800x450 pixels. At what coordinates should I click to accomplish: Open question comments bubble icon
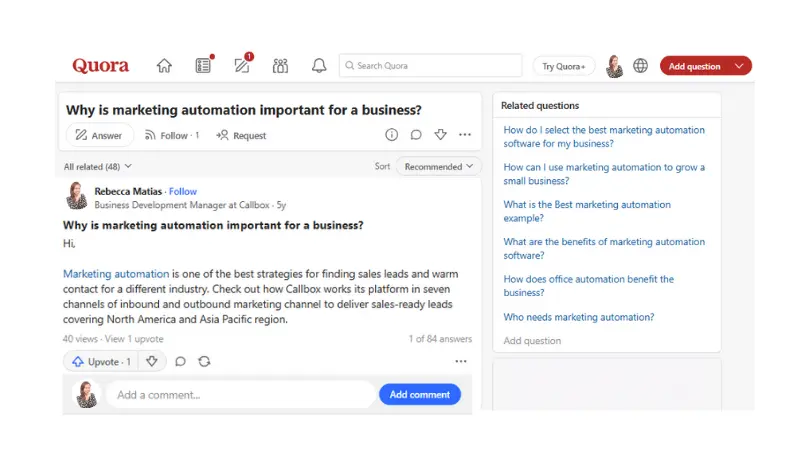click(x=416, y=135)
